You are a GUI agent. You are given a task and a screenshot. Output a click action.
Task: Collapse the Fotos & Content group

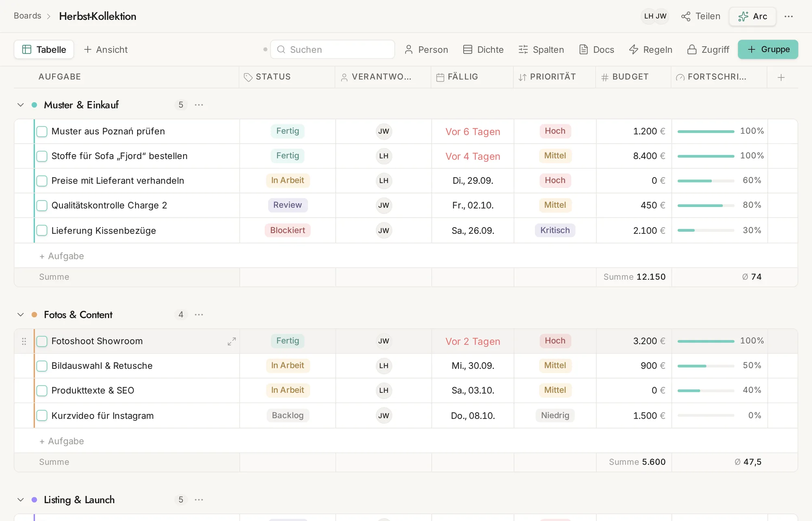[x=21, y=314]
